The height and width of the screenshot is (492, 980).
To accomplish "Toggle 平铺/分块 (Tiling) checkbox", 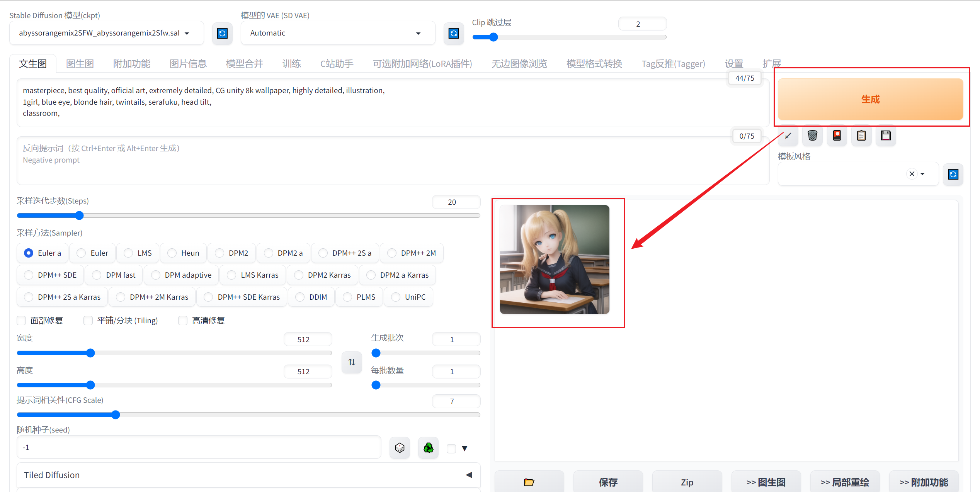I will click(x=87, y=321).
